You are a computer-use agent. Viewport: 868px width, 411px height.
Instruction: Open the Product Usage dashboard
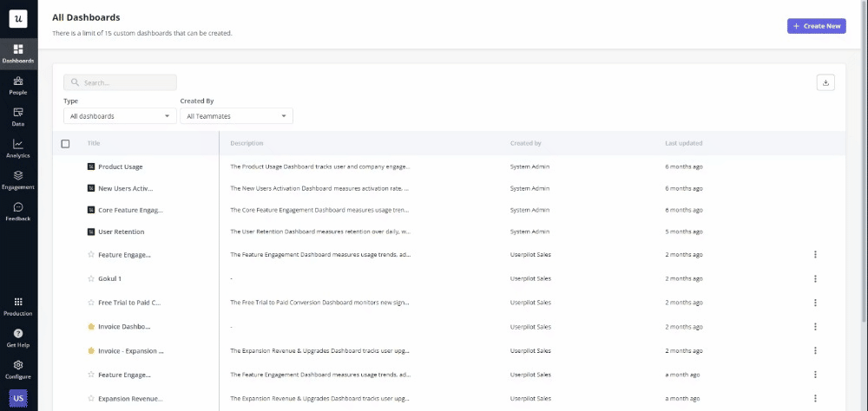pos(120,166)
